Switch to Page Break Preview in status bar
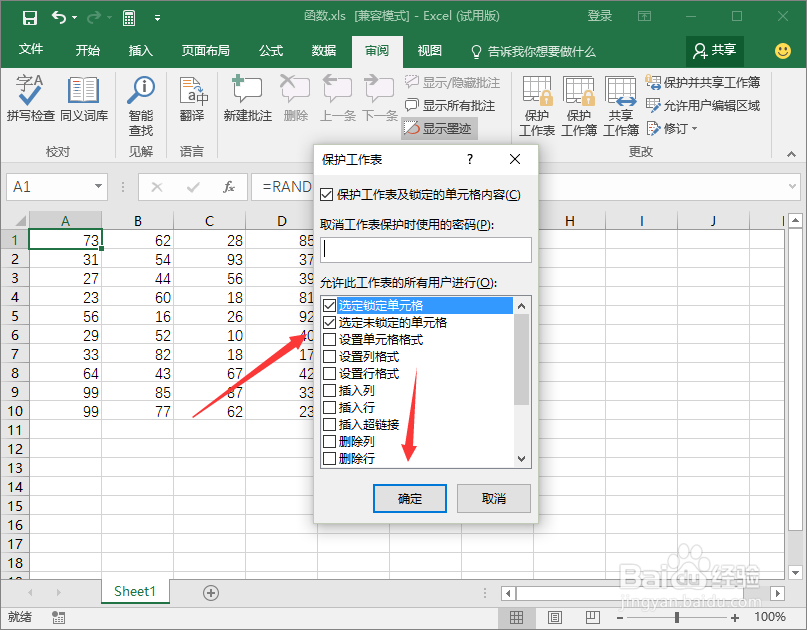 (x=592, y=617)
